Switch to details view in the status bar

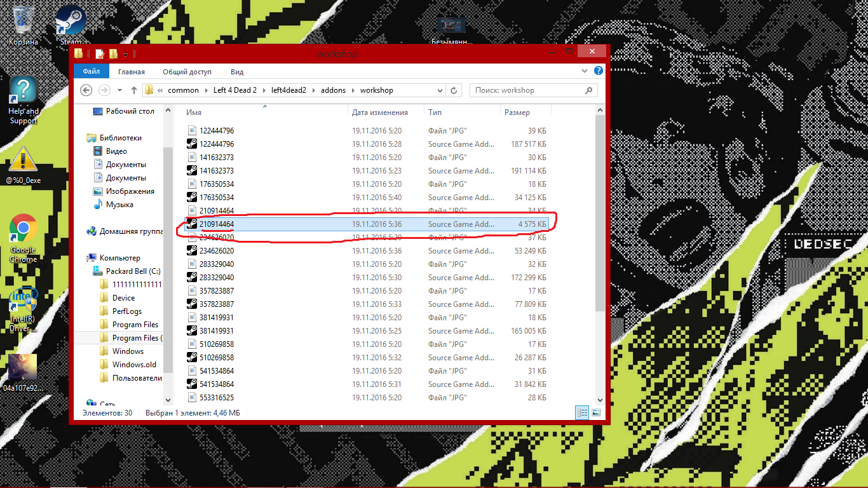(x=583, y=413)
